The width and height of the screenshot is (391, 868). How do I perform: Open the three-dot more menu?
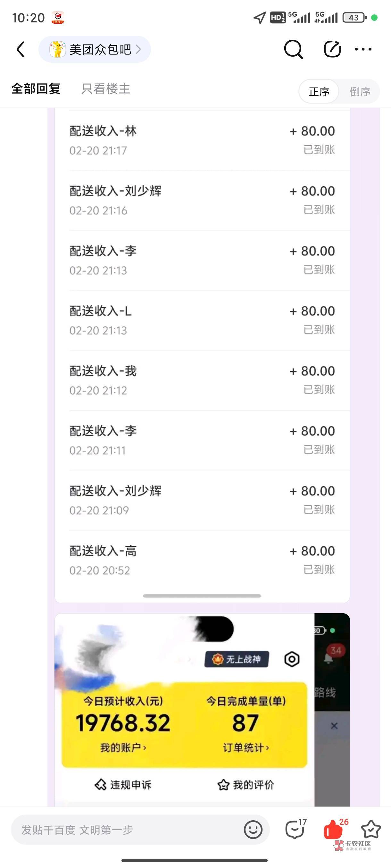coord(363,50)
